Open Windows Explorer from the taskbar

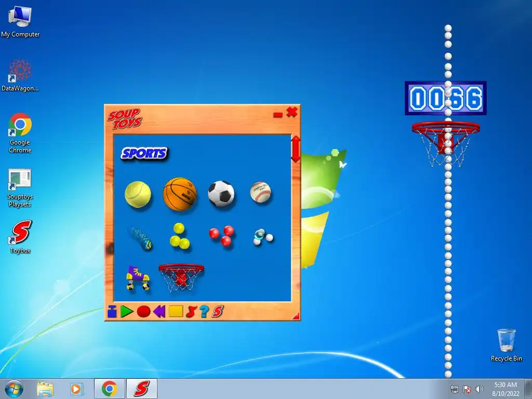(x=45, y=389)
